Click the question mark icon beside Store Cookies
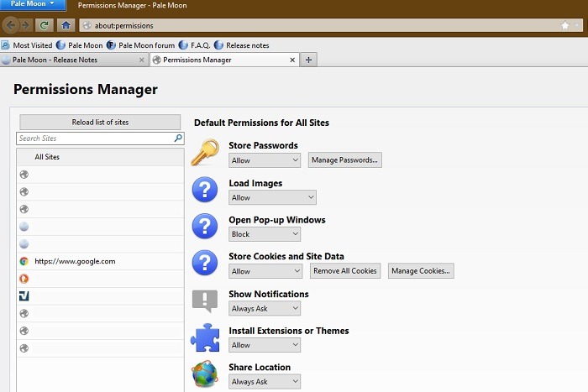 click(205, 263)
